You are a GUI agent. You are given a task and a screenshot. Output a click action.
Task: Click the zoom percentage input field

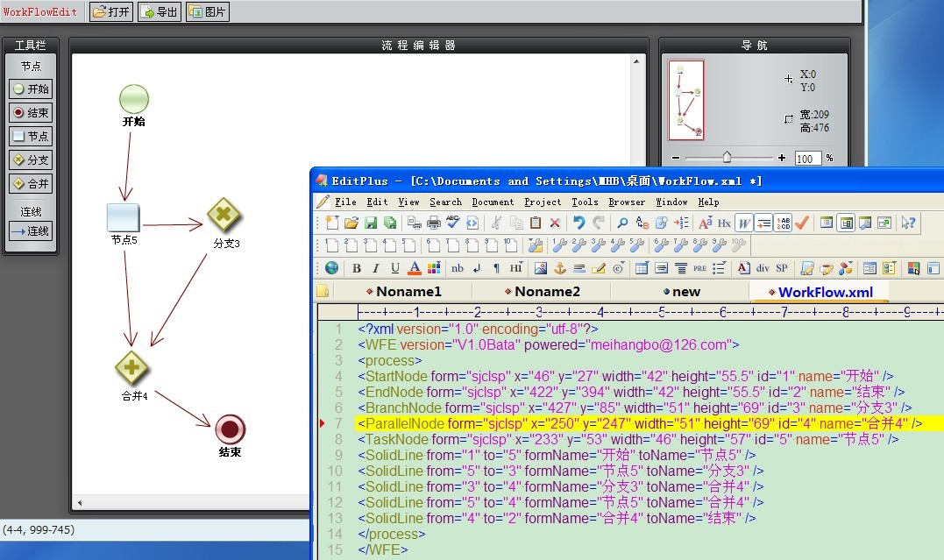coord(807,159)
